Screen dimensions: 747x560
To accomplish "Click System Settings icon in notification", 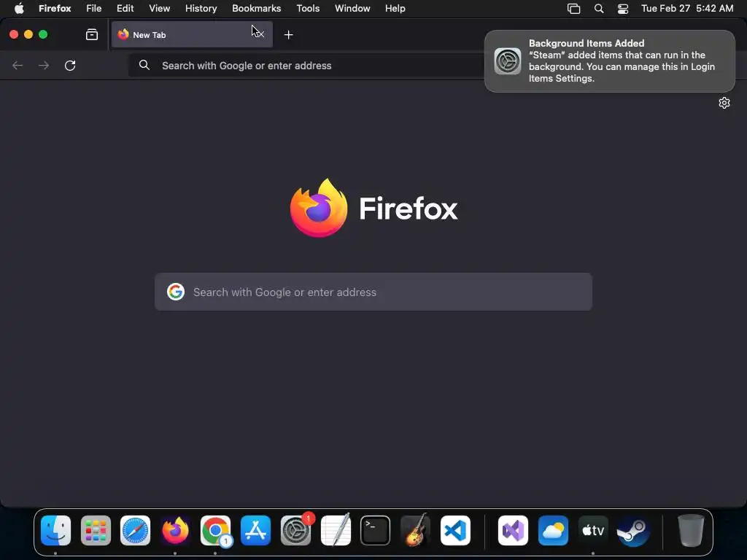I will coord(508,61).
